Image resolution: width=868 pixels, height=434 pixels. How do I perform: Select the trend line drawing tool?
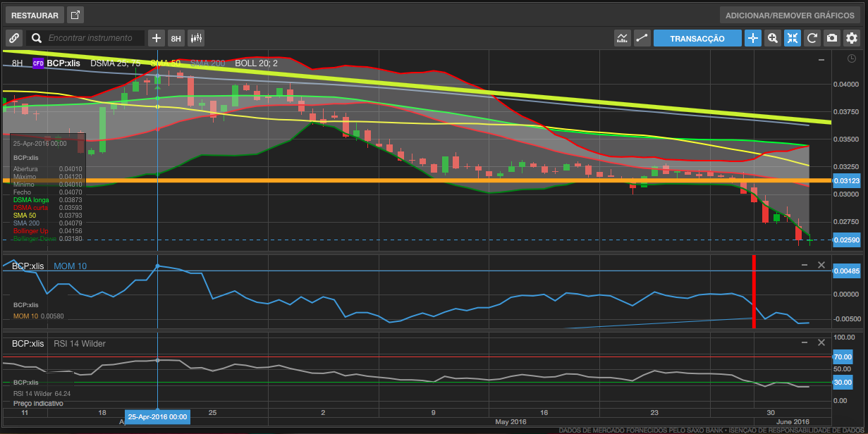(x=642, y=38)
